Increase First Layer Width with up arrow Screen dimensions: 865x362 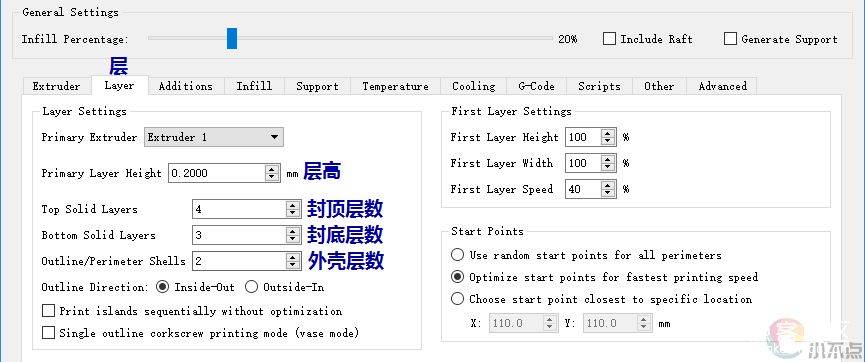pos(607,159)
